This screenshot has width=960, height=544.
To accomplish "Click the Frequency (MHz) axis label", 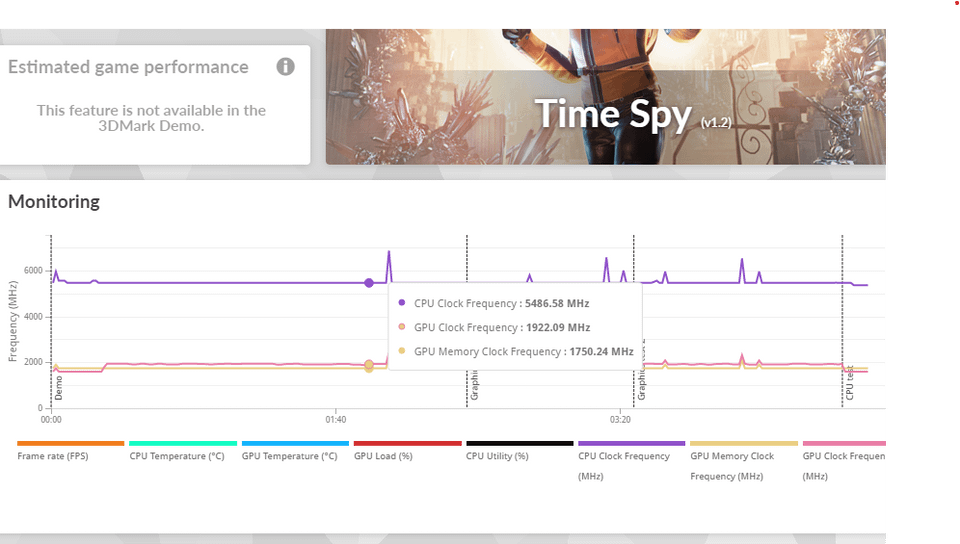I will click(12, 321).
